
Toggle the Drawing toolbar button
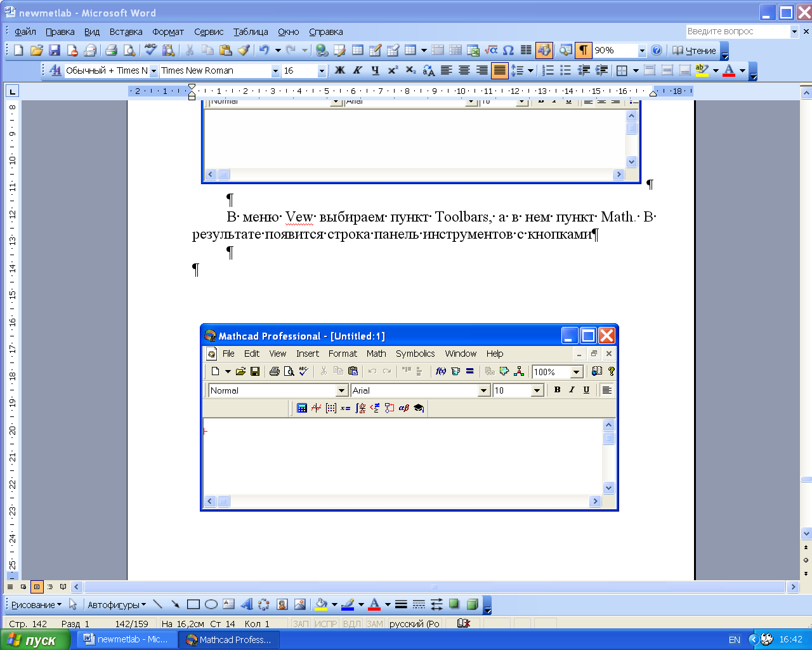tap(544, 50)
